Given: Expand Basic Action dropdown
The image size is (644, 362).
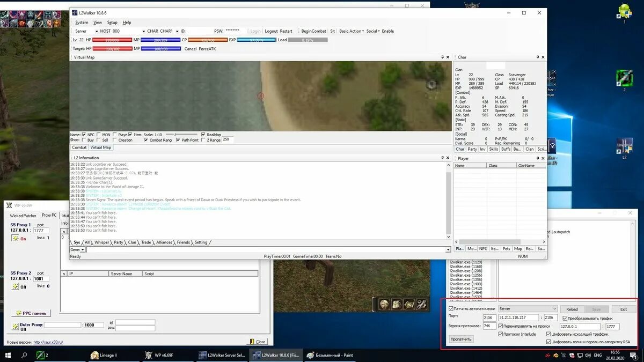Looking at the screenshot, I should click(351, 31).
